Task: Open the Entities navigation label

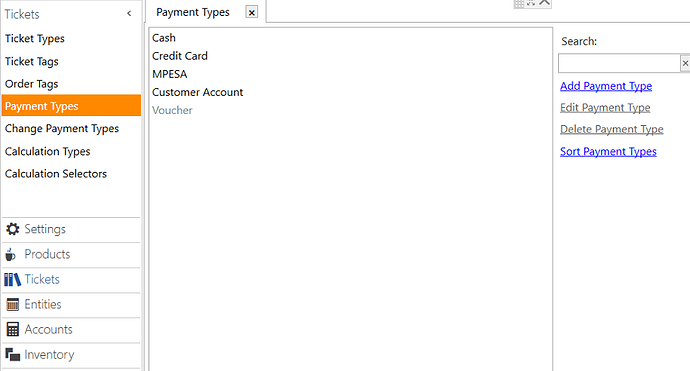Action: pyautogui.click(x=43, y=304)
